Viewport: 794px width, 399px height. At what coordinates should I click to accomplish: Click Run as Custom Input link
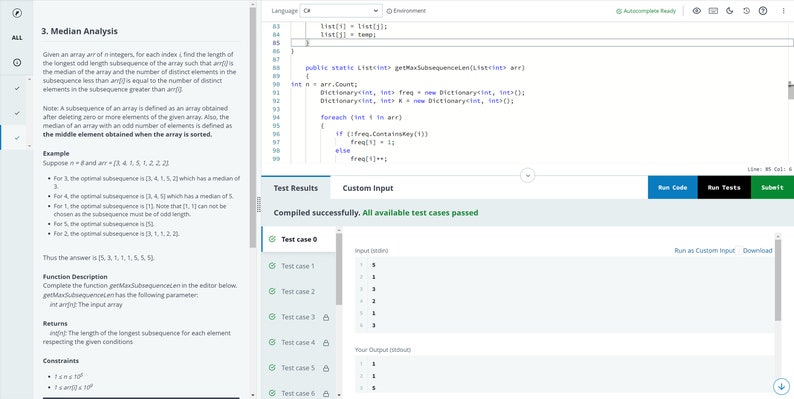click(704, 251)
